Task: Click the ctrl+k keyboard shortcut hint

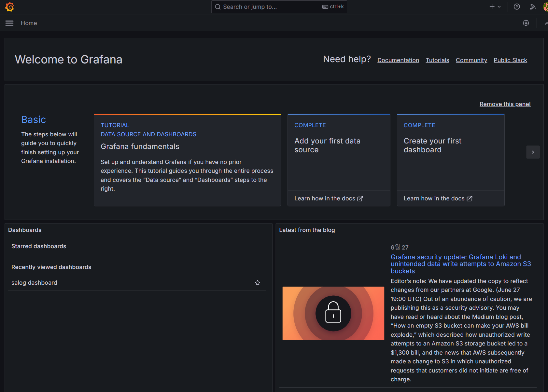Action: (333, 7)
